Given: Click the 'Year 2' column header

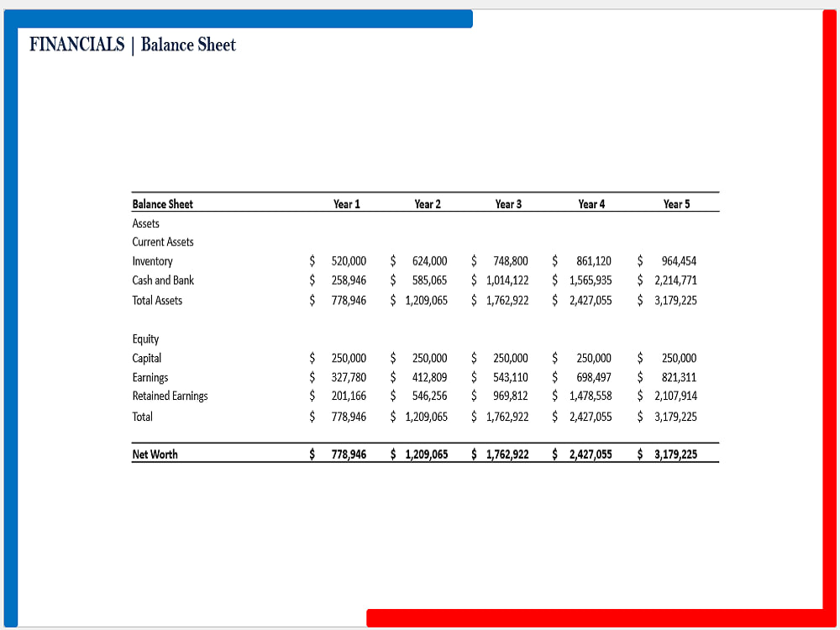Looking at the screenshot, I should click(428, 204).
